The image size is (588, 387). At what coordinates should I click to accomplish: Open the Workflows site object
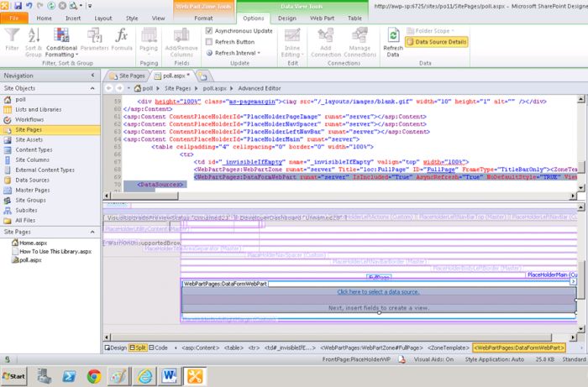click(x=29, y=119)
